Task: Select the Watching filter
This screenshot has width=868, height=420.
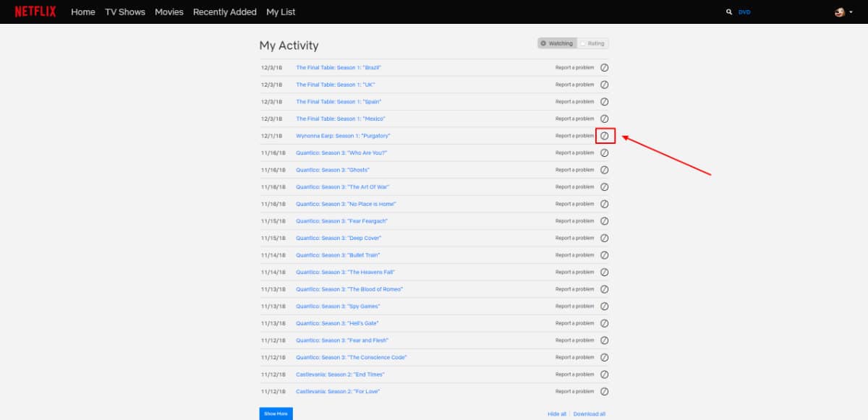Action: [556, 43]
